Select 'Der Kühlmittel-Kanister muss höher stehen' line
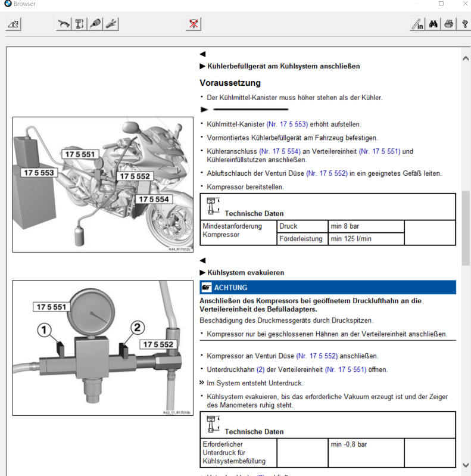Screen dimensions: 471x476 click(294, 98)
